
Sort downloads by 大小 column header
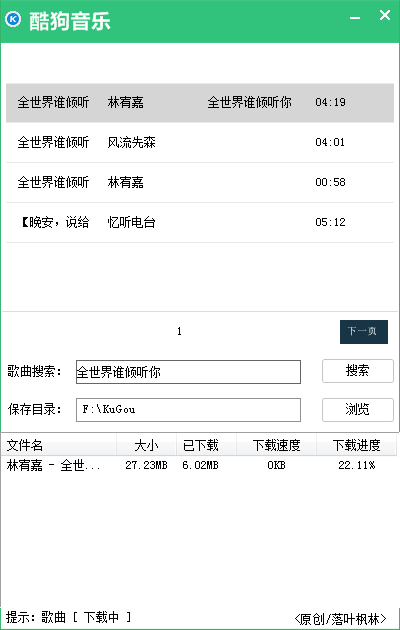tap(147, 445)
